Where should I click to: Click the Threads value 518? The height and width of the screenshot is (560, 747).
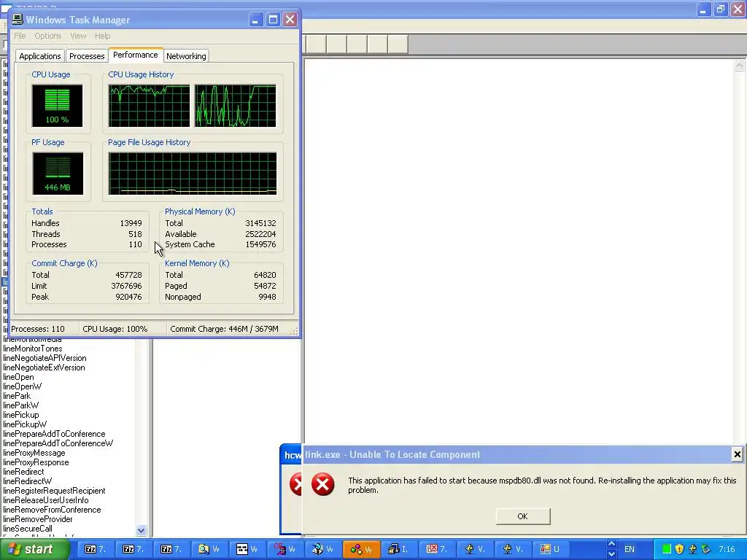click(135, 234)
